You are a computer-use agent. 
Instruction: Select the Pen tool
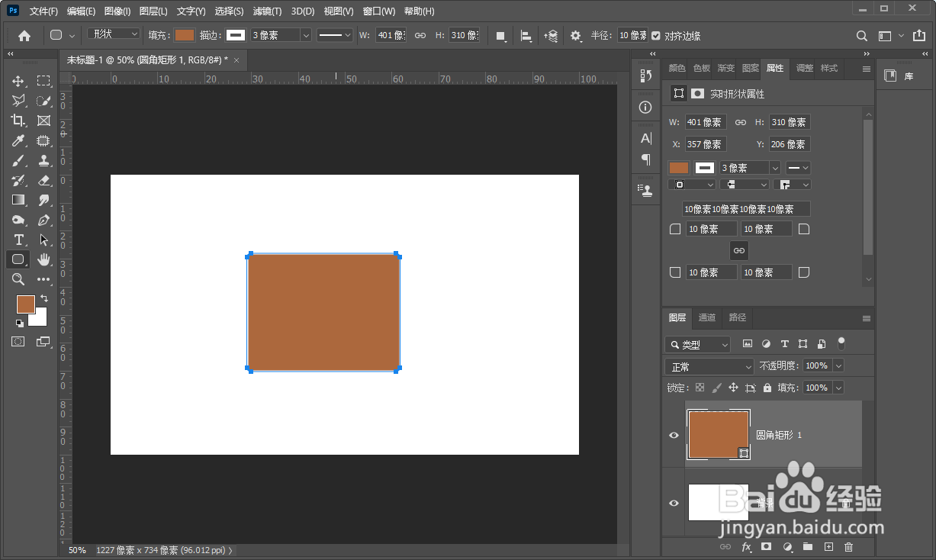(43, 220)
